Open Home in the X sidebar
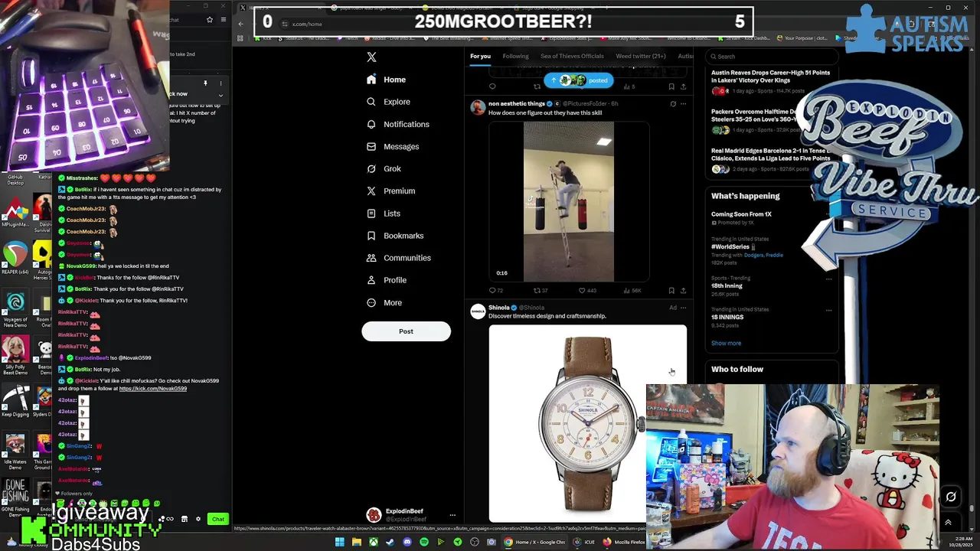This screenshot has width=980, height=551. point(387,80)
